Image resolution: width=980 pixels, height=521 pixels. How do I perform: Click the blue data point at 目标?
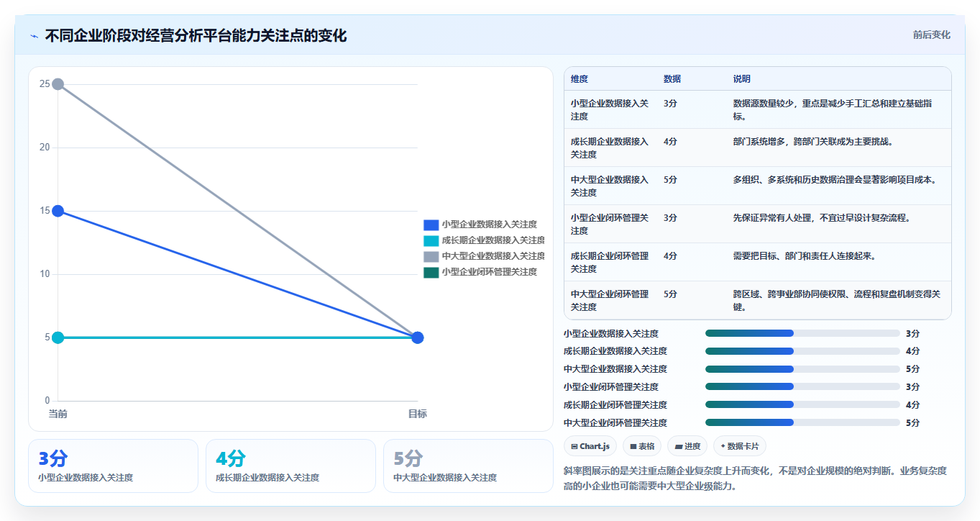[x=418, y=337]
